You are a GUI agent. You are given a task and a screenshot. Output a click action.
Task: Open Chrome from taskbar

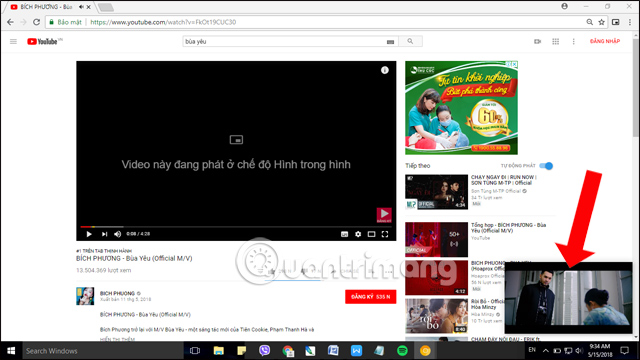[x=288, y=351]
